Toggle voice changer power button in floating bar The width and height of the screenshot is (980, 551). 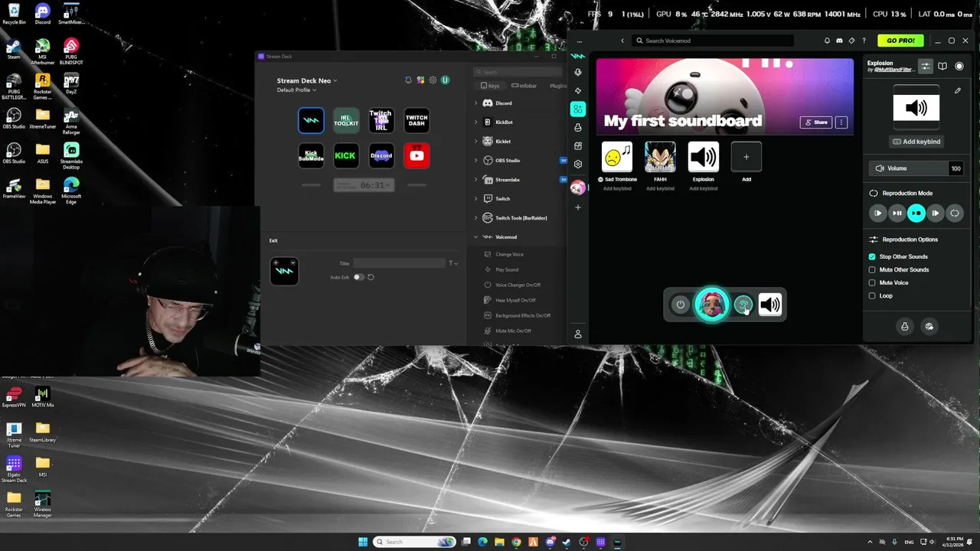(681, 305)
